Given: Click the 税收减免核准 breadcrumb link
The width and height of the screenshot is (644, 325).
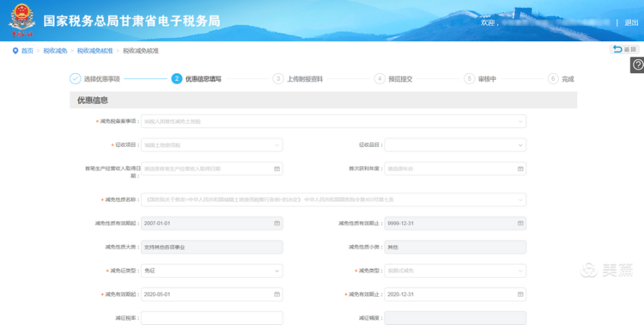Looking at the screenshot, I should (x=94, y=51).
